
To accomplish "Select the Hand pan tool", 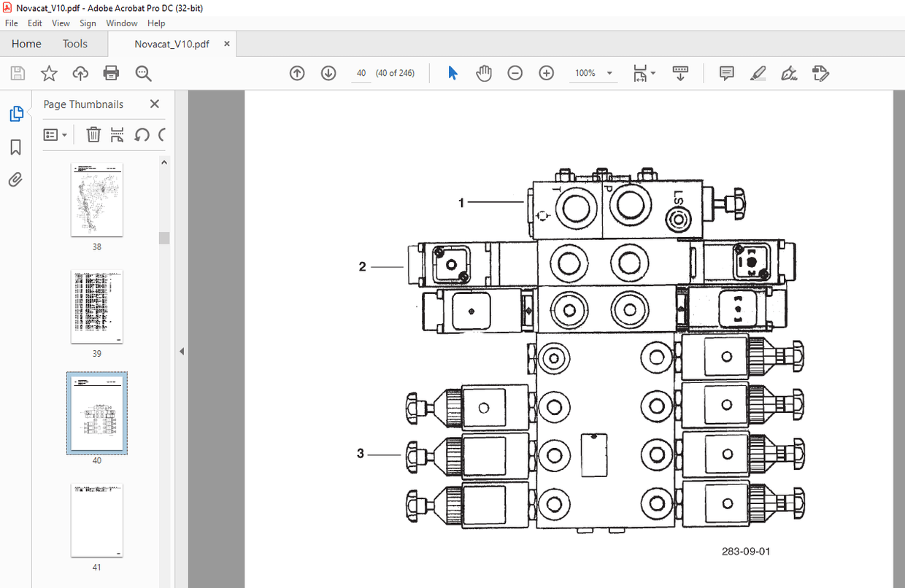I will pos(484,73).
